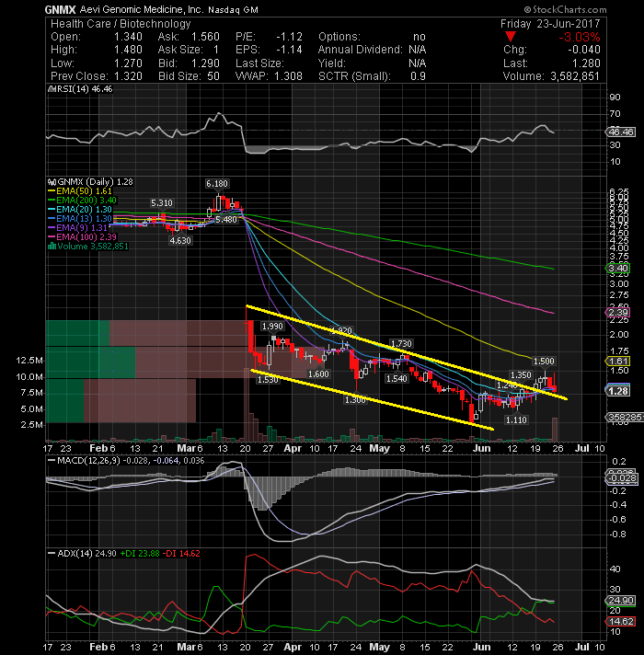644x655 pixels.
Task: Click the GNMX (Daily) 1.28 legend label
Action: (x=96, y=182)
